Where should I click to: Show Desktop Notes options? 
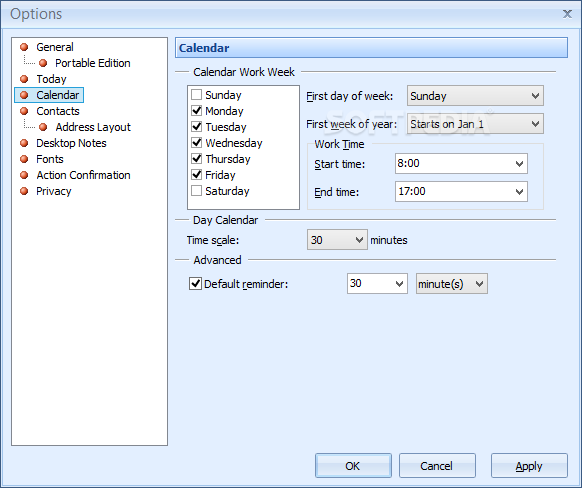71,143
